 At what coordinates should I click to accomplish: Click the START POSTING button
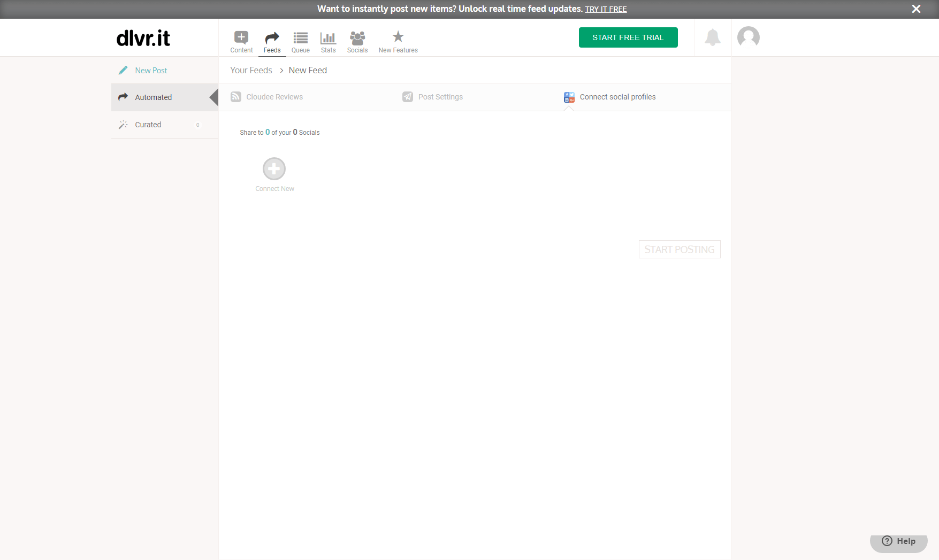tap(679, 249)
